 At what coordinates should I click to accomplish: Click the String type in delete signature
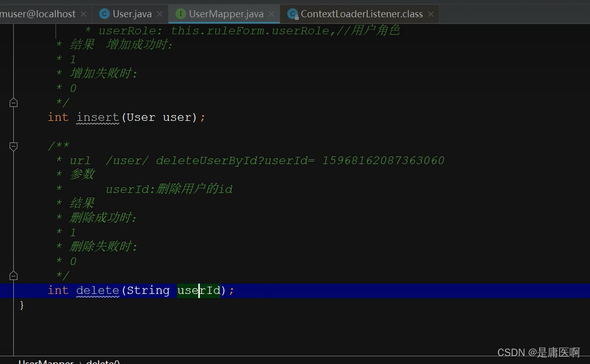(148, 290)
